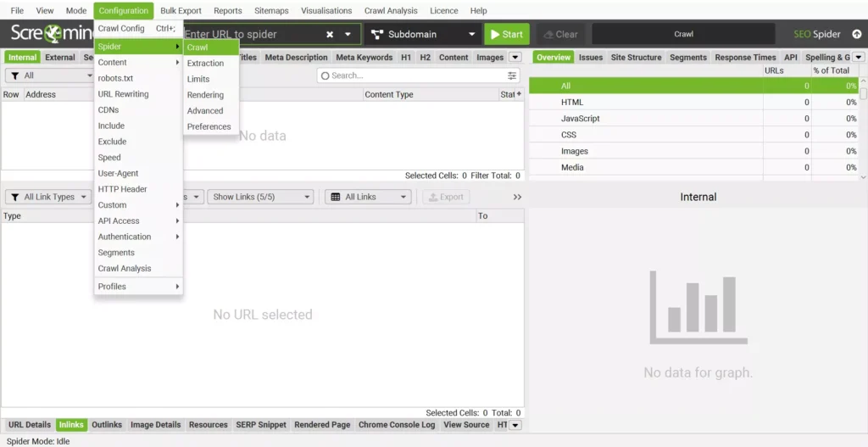Viewport: 868px width, 447px height.
Task: Open User-Agent configuration
Action: [138, 173]
